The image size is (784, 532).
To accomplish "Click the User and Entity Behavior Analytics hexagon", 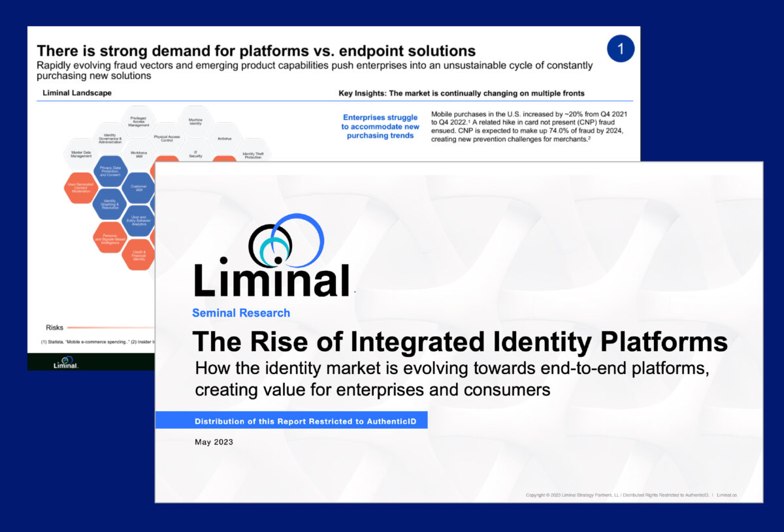I will coord(139,220).
